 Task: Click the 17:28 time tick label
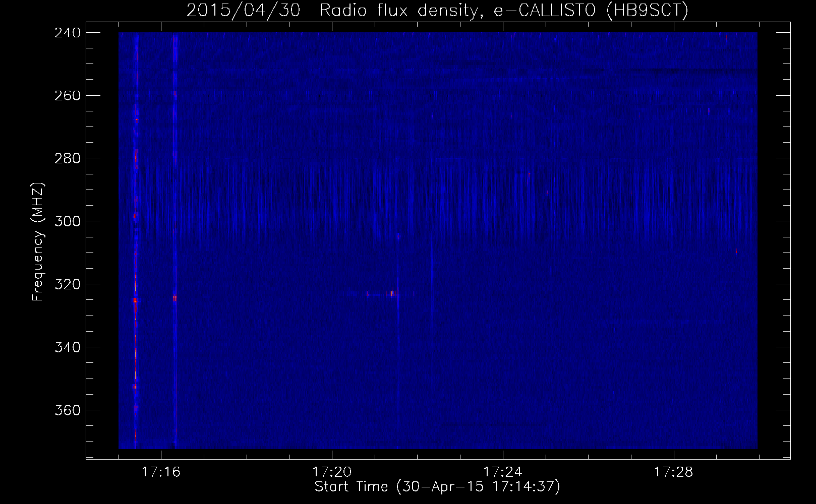tap(674, 472)
